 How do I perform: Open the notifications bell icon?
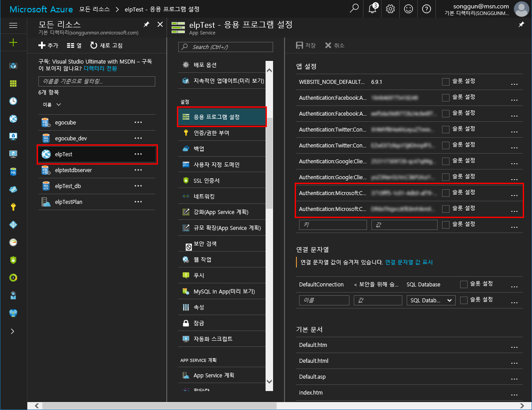point(373,9)
